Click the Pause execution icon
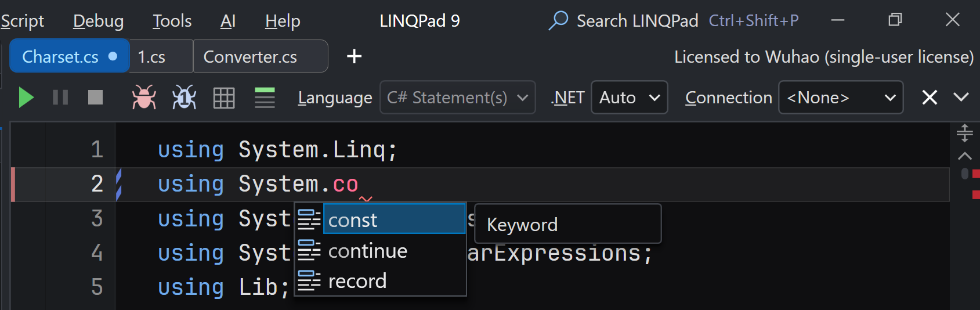The image size is (980, 310). click(60, 98)
